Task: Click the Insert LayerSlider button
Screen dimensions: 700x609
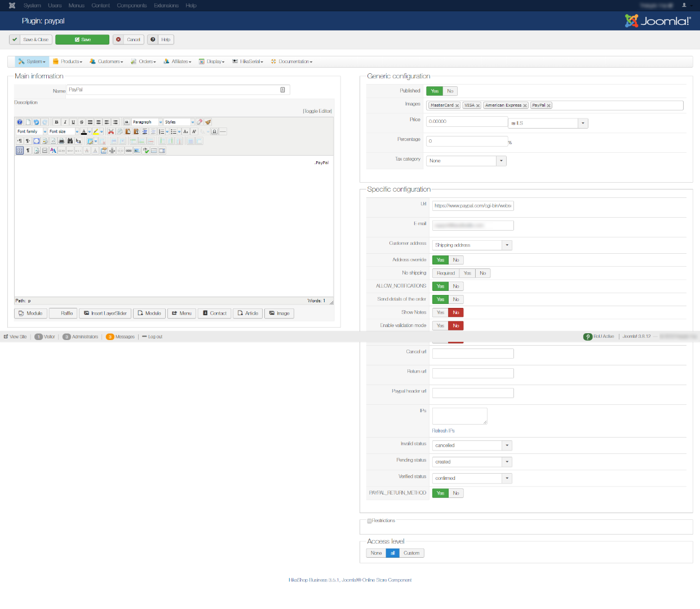Action: [105, 314]
